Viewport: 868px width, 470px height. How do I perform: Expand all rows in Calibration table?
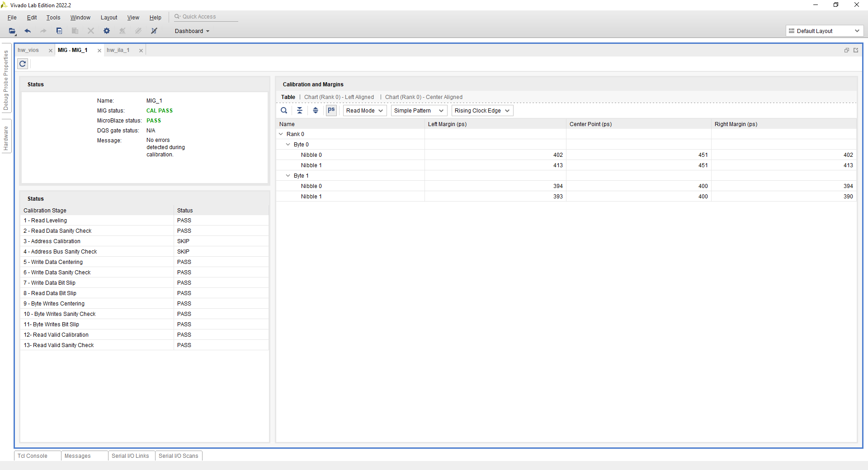(x=316, y=111)
